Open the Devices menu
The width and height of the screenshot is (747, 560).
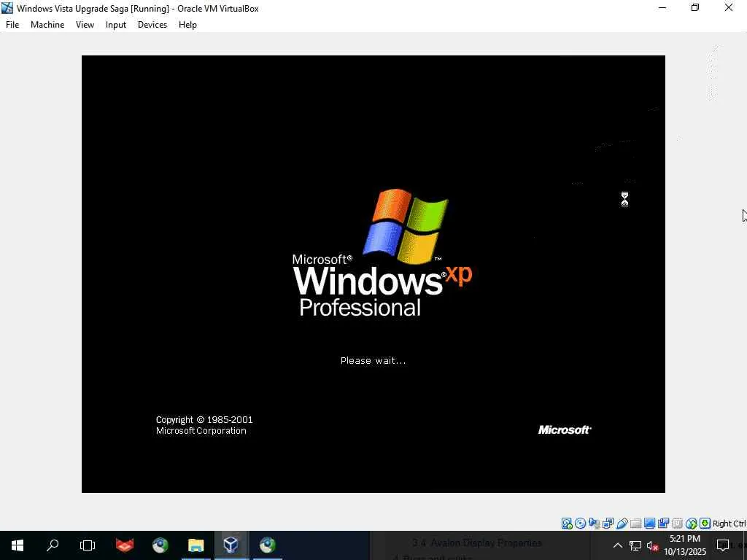pos(152,24)
